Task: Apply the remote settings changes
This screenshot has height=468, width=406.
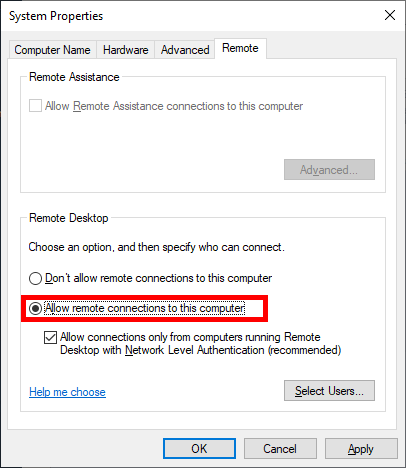Action: [x=361, y=449]
